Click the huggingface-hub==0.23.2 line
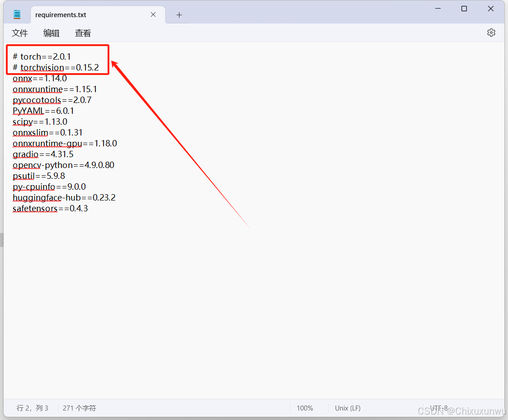This screenshot has width=508, height=420. [x=64, y=197]
